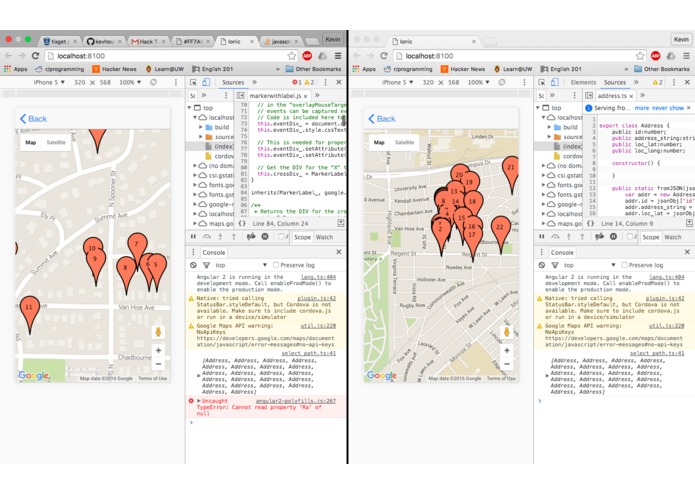This screenshot has height=494, width=695.
Task: Click never show link in right Sources infobar
Action: pyautogui.click(x=667, y=108)
